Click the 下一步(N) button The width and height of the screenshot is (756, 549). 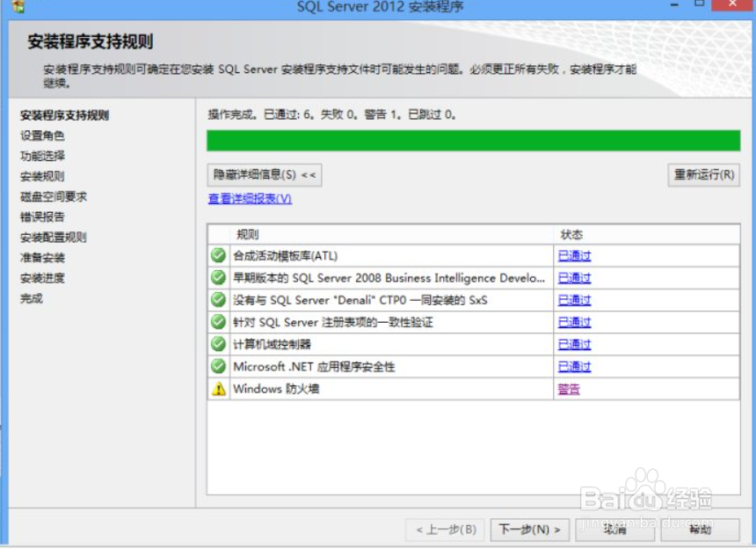pyautogui.click(x=529, y=530)
